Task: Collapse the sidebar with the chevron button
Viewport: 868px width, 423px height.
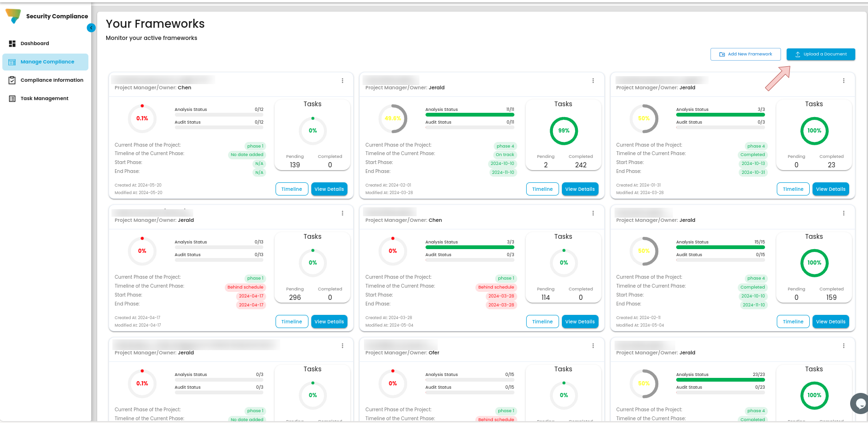Action: pos(91,28)
